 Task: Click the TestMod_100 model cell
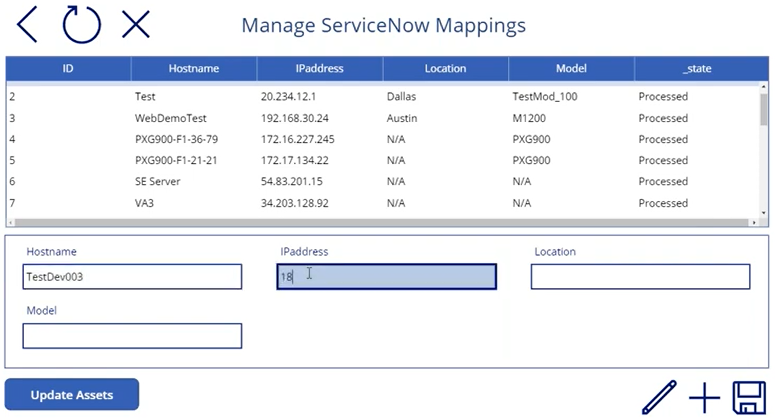tap(545, 96)
